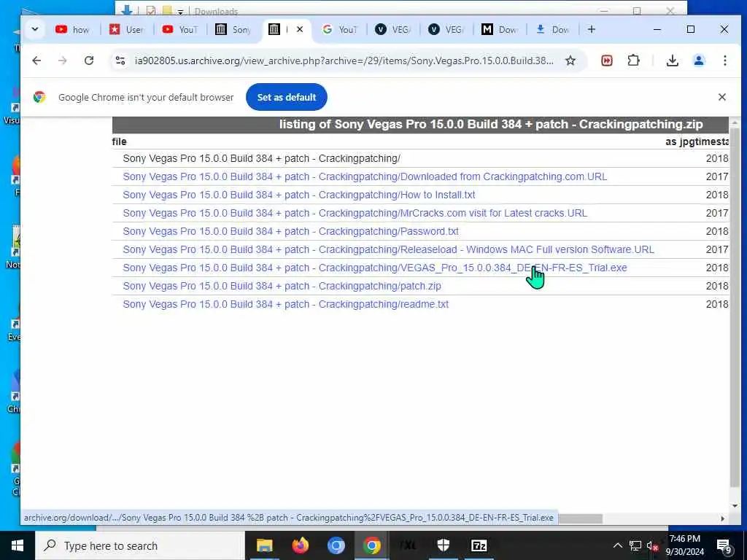
Task: Open the notification center icon
Action: tap(724, 546)
